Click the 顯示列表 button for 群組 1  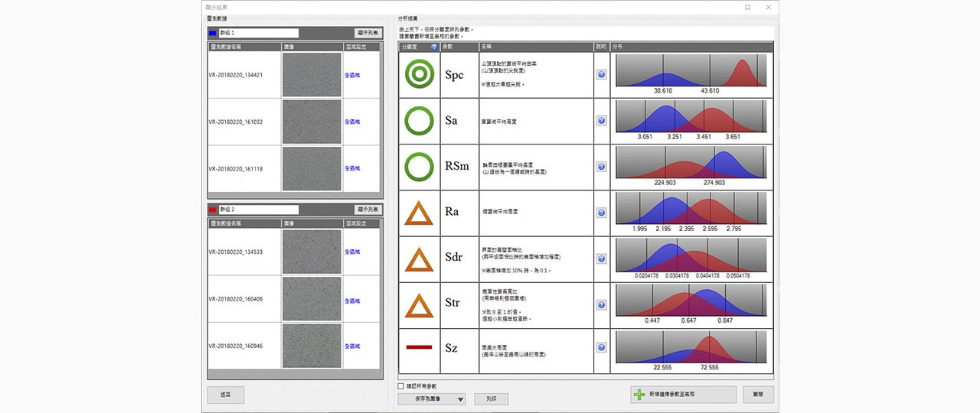coord(367,33)
